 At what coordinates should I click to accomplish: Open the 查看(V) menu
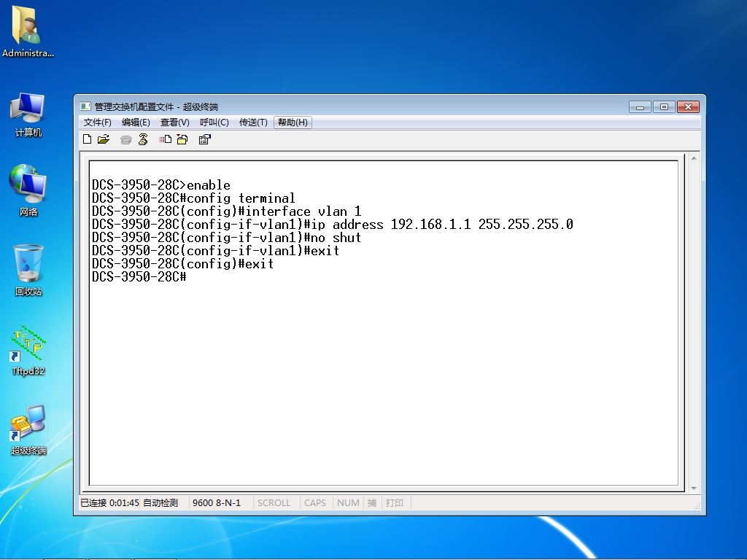(175, 122)
